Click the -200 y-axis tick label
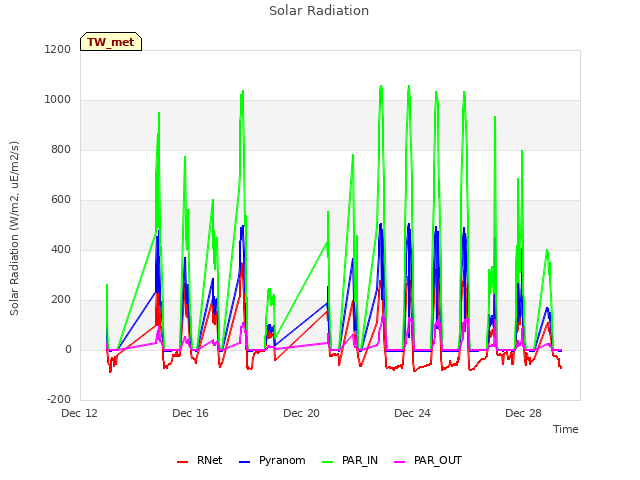640x480 pixels. tap(59, 399)
